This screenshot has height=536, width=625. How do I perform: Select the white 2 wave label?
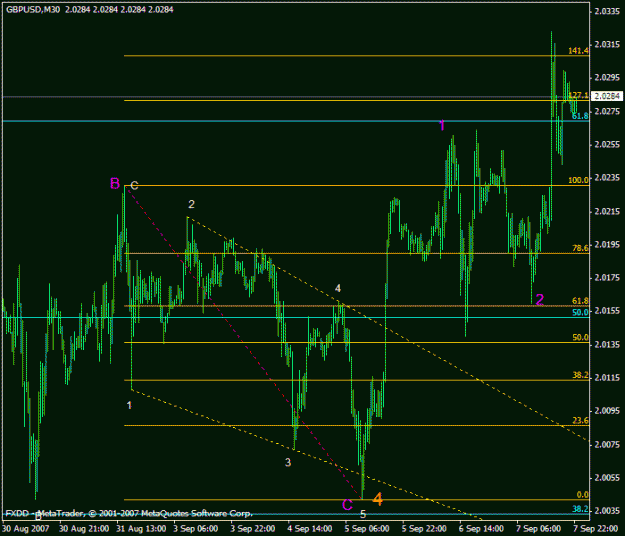tap(191, 204)
